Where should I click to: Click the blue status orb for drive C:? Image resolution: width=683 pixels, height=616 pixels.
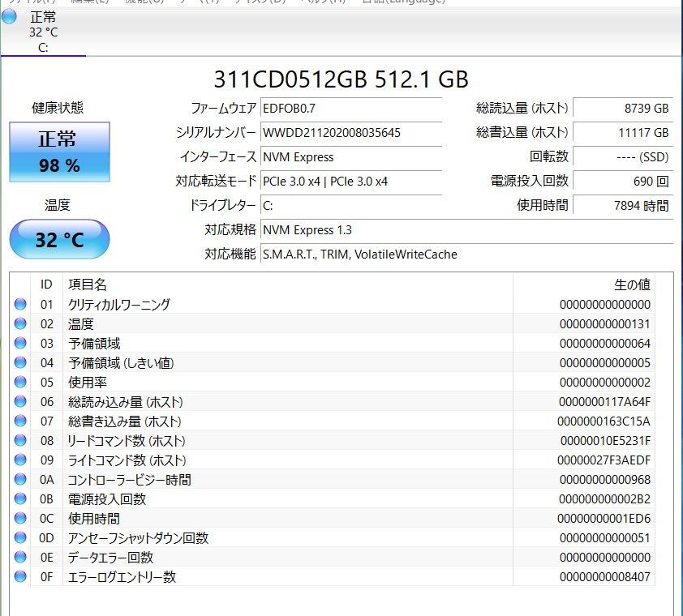pyautogui.click(x=11, y=17)
